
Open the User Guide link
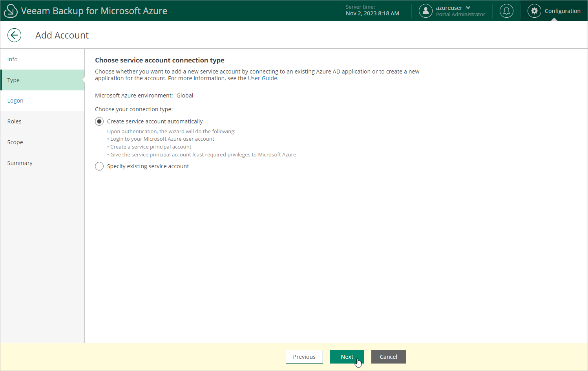point(262,78)
